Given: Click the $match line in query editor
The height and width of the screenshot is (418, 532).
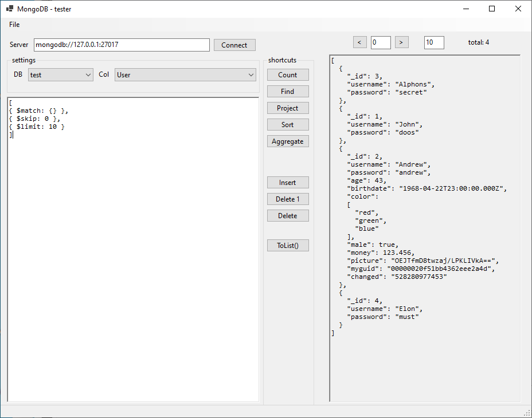Looking at the screenshot, I should click(38, 111).
